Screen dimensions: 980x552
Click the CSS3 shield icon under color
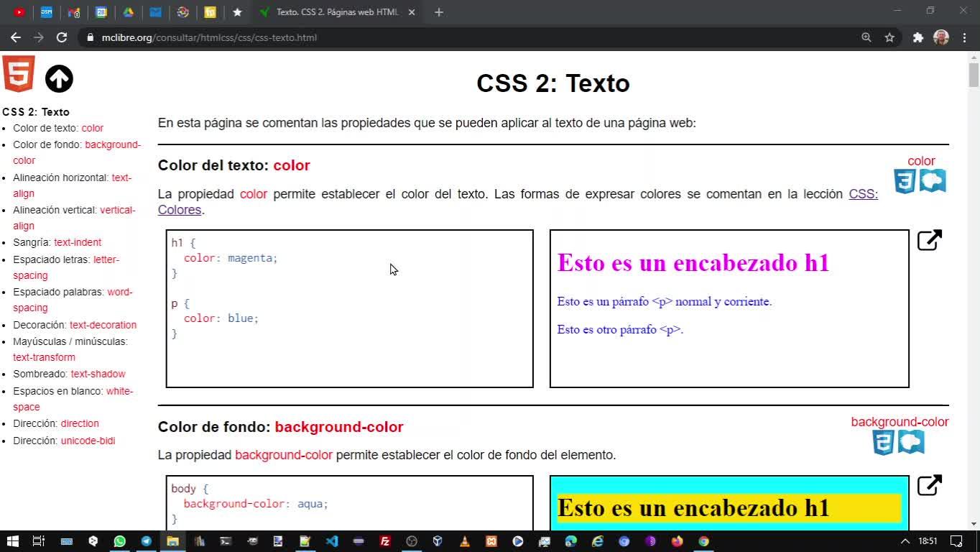pyautogui.click(x=905, y=181)
